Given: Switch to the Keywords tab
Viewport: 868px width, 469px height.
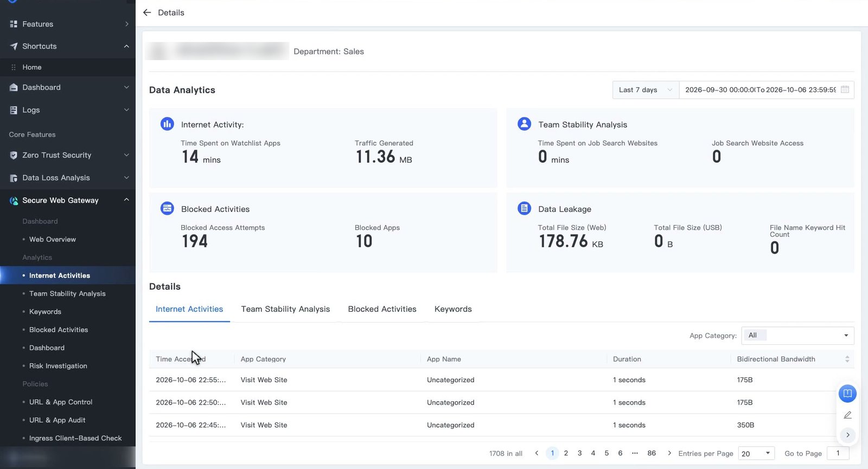Looking at the screenshot, I should coord(453,309).
